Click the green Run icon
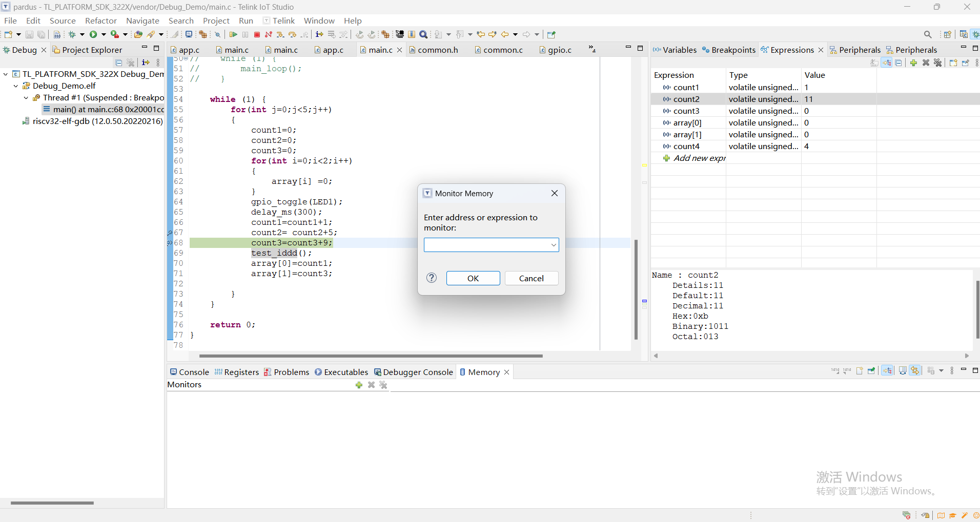 coord(93,34)
